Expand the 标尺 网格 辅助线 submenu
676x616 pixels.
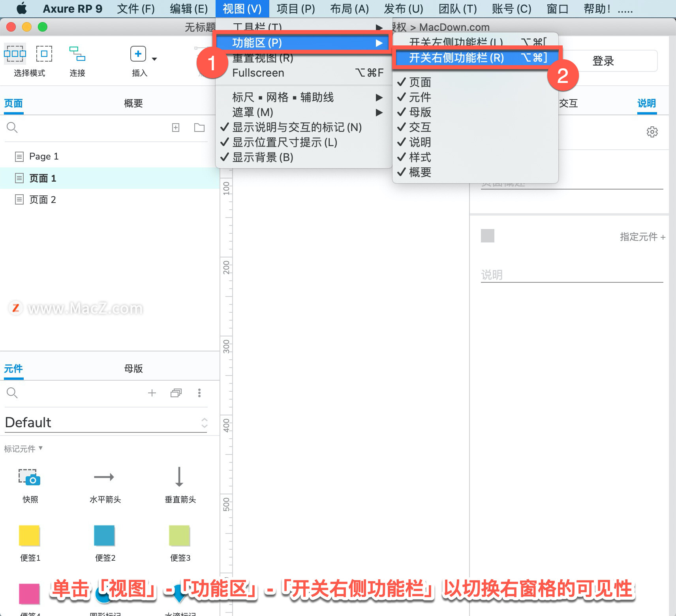pos(303,97)
